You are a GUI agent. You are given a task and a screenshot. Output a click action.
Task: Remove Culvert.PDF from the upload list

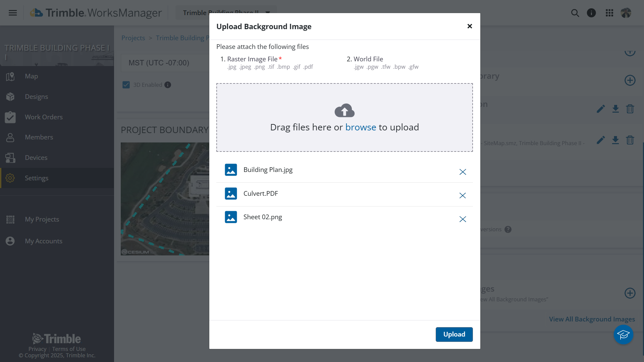tap(463, 195)
